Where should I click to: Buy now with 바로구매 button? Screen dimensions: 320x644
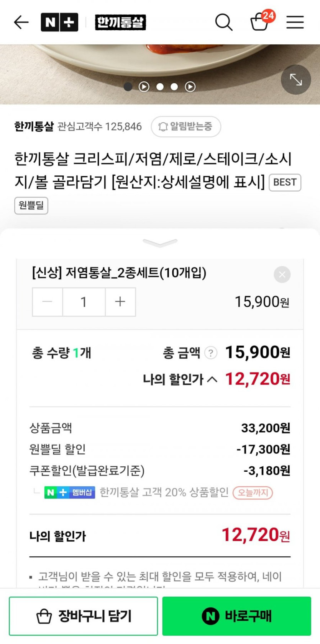pyautogui.click(x=236, y=616)
